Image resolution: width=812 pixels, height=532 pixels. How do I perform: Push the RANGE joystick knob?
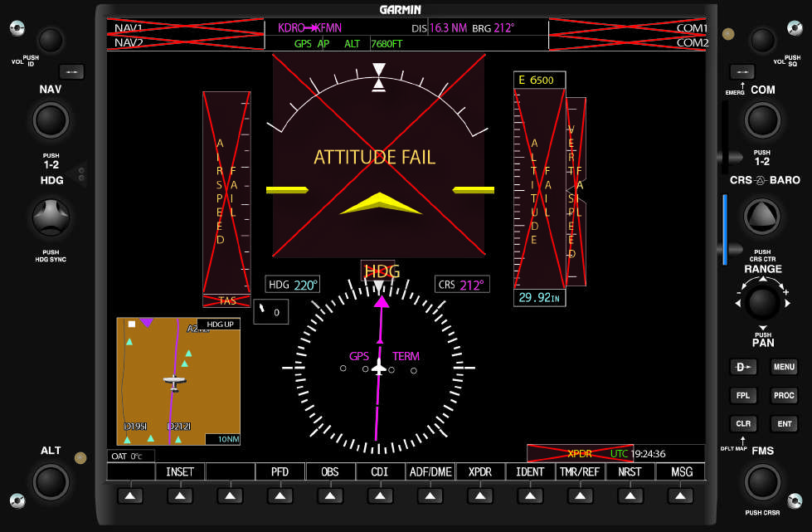(x=762, y=303)
